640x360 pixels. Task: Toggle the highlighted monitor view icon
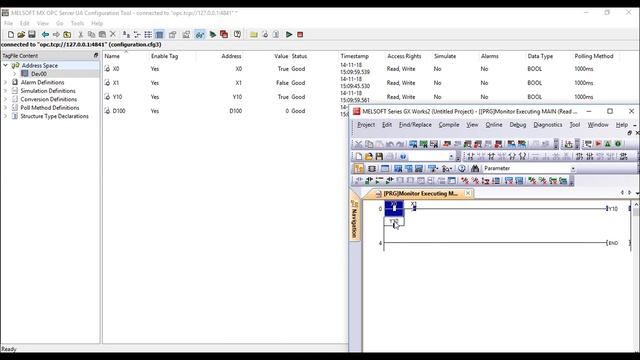(200, 35)
